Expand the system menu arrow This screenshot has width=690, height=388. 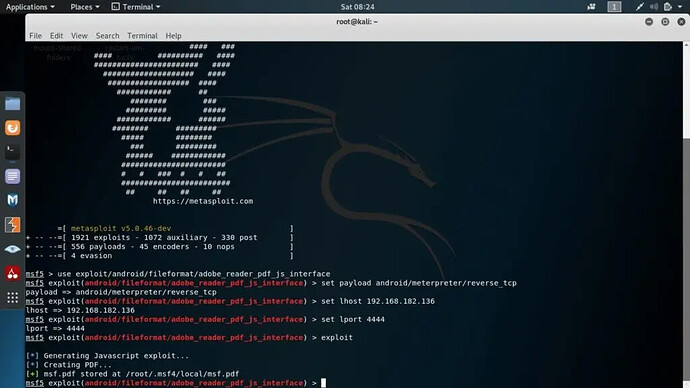click(680, 7)
